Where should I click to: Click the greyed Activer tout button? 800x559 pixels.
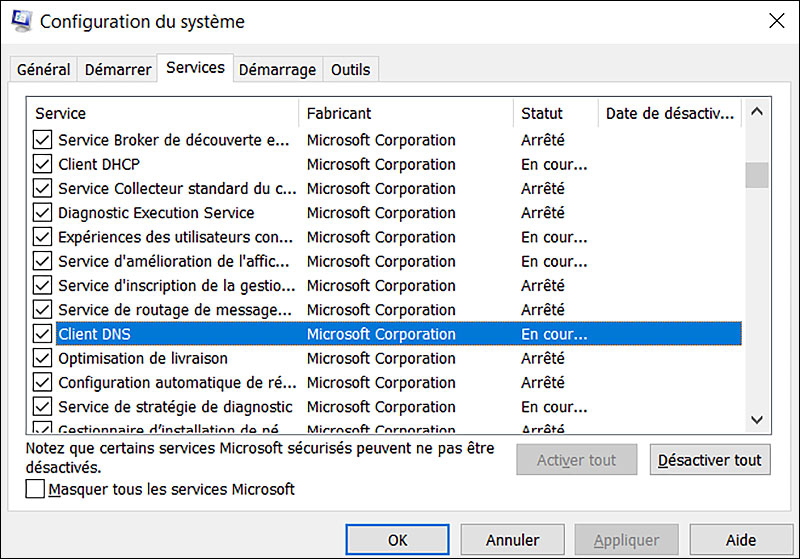point(577,460)
